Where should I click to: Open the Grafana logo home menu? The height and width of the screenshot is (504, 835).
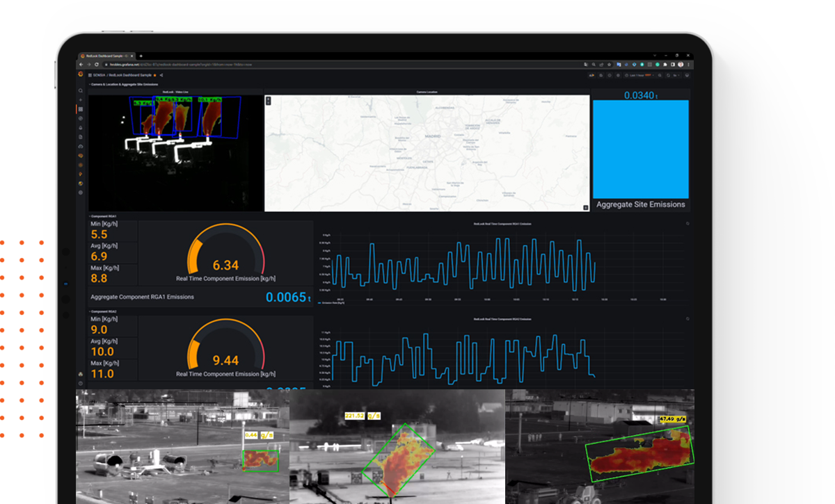click(x=81, y=74)
